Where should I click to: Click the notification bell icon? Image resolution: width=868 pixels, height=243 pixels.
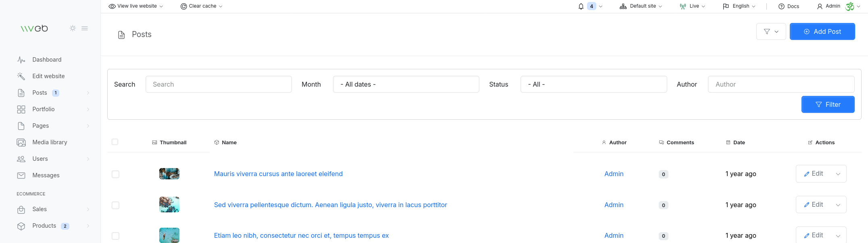pyautogui.click(x=581, y=6)
